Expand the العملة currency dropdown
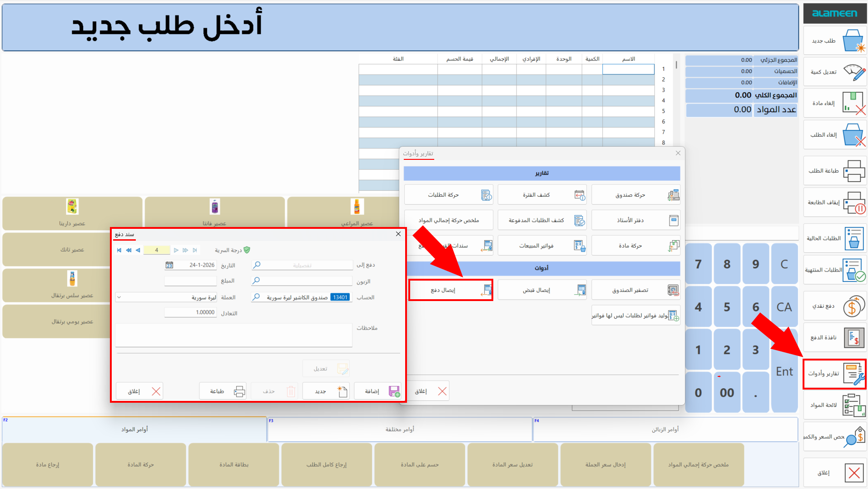This screenshot has width=868, height=489. pos(119,297)
